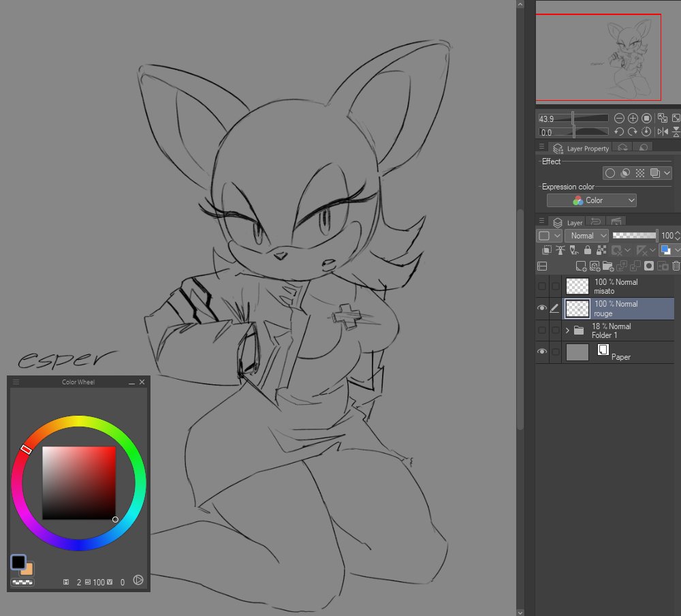Show the misato layer

coord(542,286)
